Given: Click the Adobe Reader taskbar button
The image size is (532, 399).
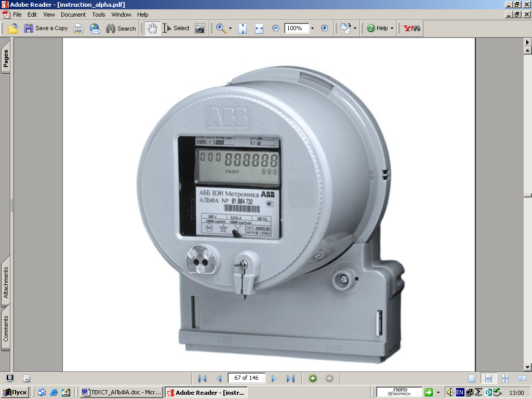Looking at the screenshot, I should 206,393.
